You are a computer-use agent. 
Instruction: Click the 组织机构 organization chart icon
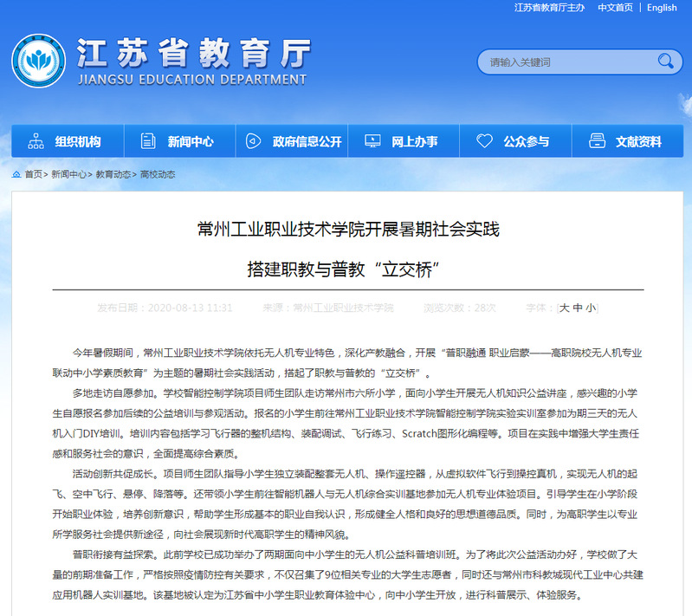(x=36, y=141)
